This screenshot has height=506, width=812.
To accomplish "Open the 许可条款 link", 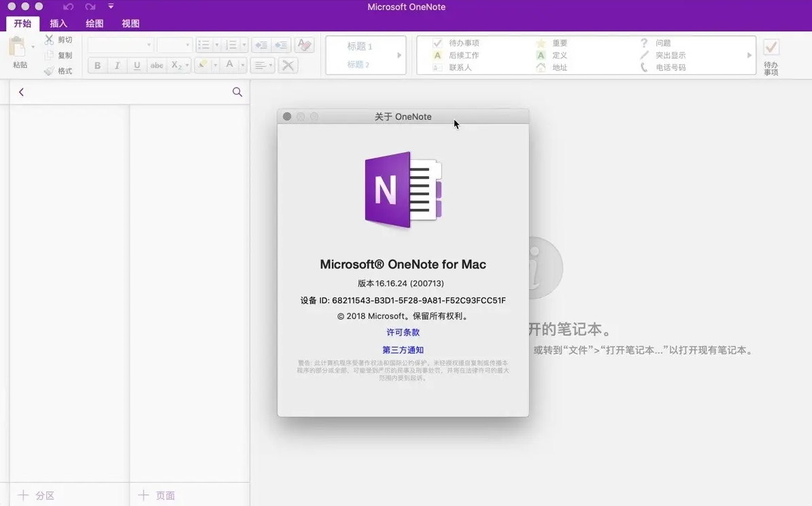I will coord(403,333).
